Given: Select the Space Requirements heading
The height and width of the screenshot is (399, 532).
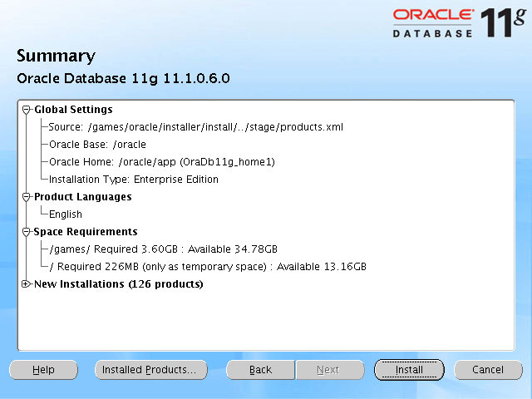Looking at the screenshot, I should click(86, 232).
